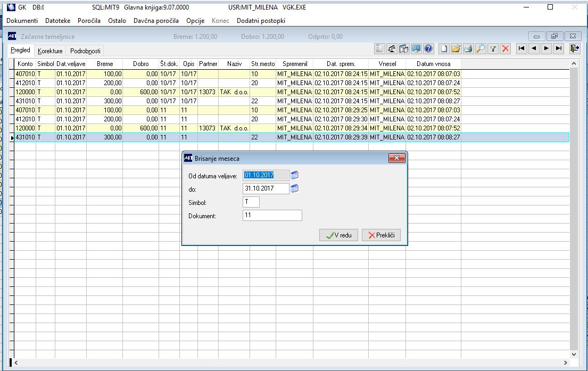Image resolution: width=588 pixels, height=371 pixels.
Task: Click the balance scale toolbar icon
Action: click(392, 49)
